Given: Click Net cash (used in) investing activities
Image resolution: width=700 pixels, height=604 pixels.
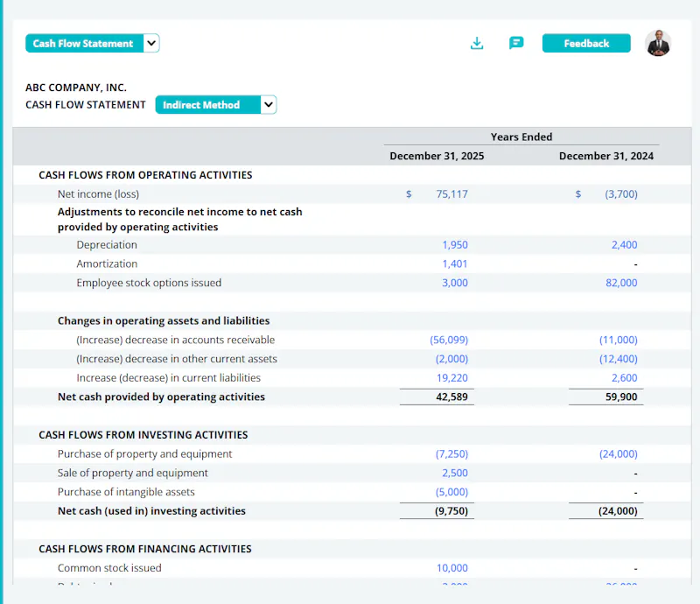Looking at the screenshot, I should [x=151, y=511].
